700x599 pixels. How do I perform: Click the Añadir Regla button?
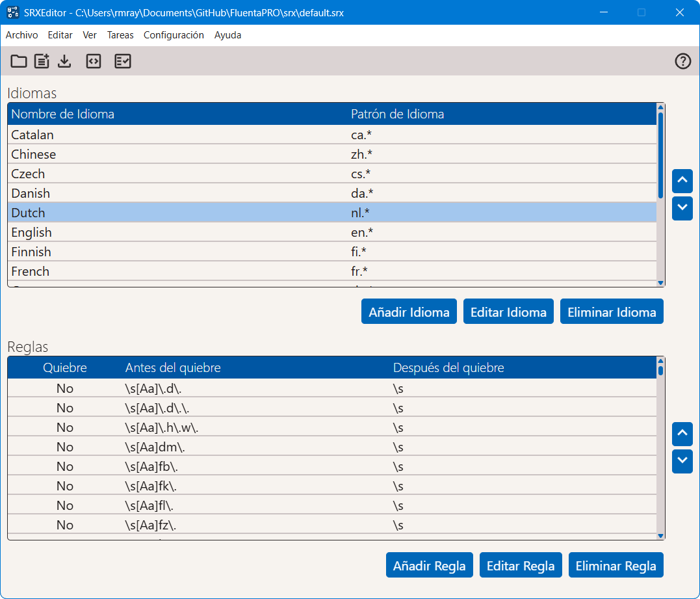430,565
